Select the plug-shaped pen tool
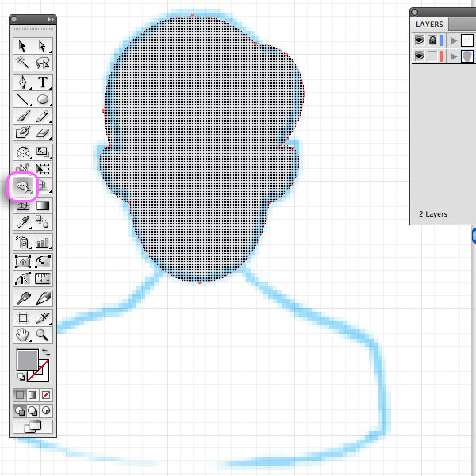476x476 pixels. point(22,298)
